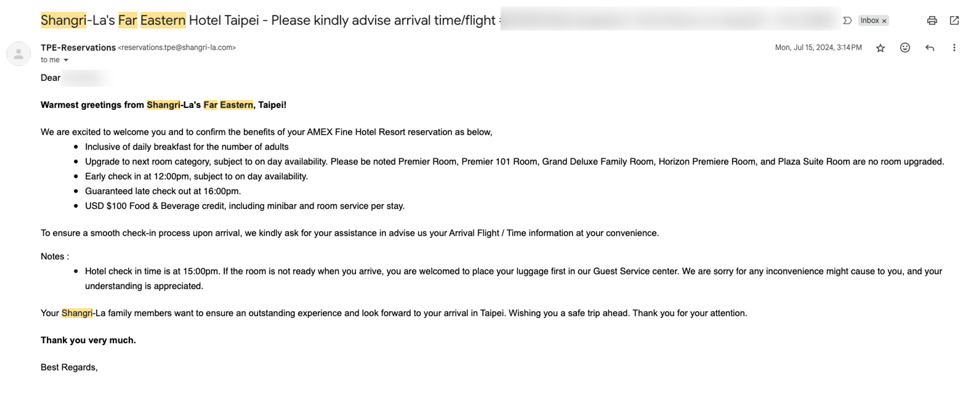Screen dimensions: 980x393
Task: Star the TPE-Reservations message
Action: (880, 48)
